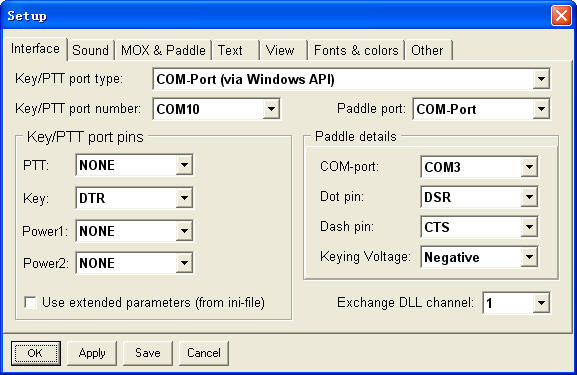Open the Other tab
This screenshot has height=375, width=577.
pos(427,50)
